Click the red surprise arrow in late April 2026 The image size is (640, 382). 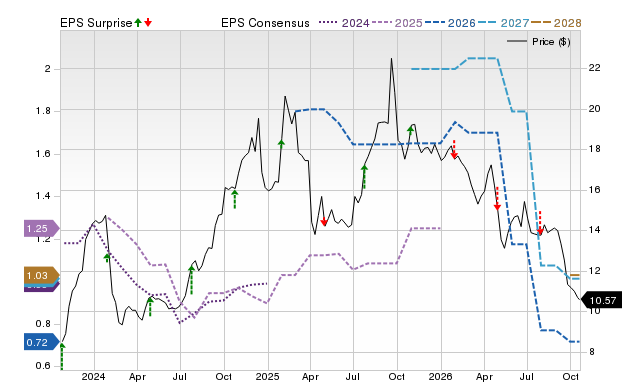pyautogui.click(x=497, y=199)
